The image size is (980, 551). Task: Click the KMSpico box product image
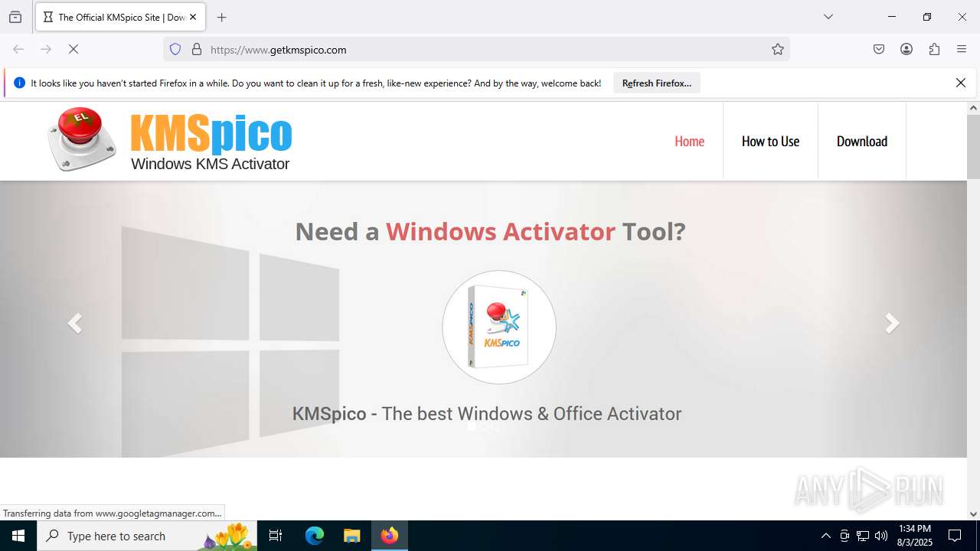click(499, 328)
